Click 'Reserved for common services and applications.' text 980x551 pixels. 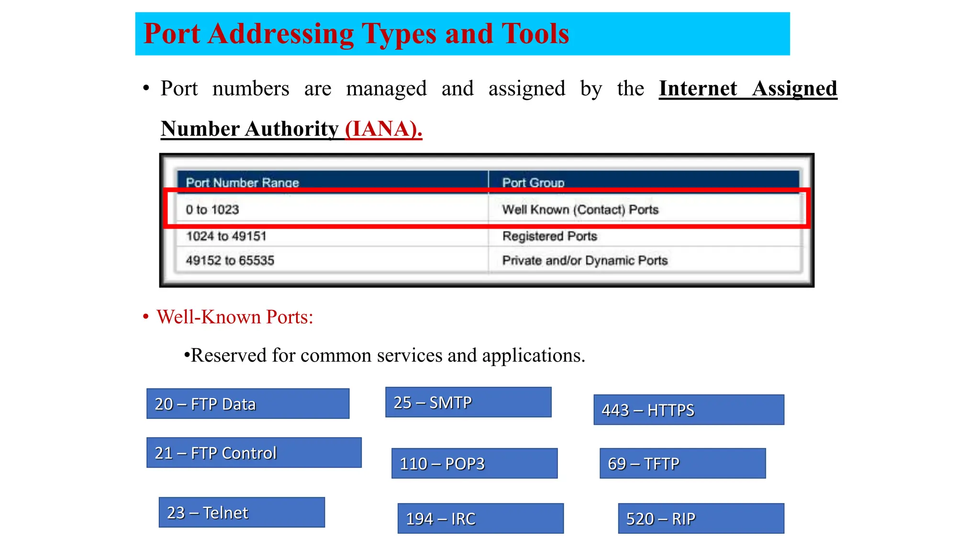coord(388,355)
